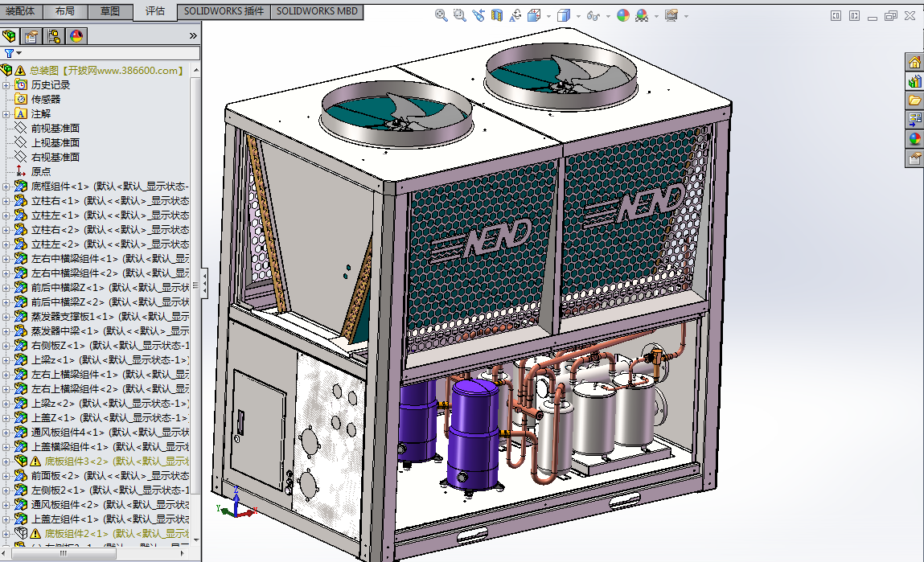The height and width of the screenshot is (562, 924).
Task: Open the PropertyManager tab icon
Action: click(31, 36)
